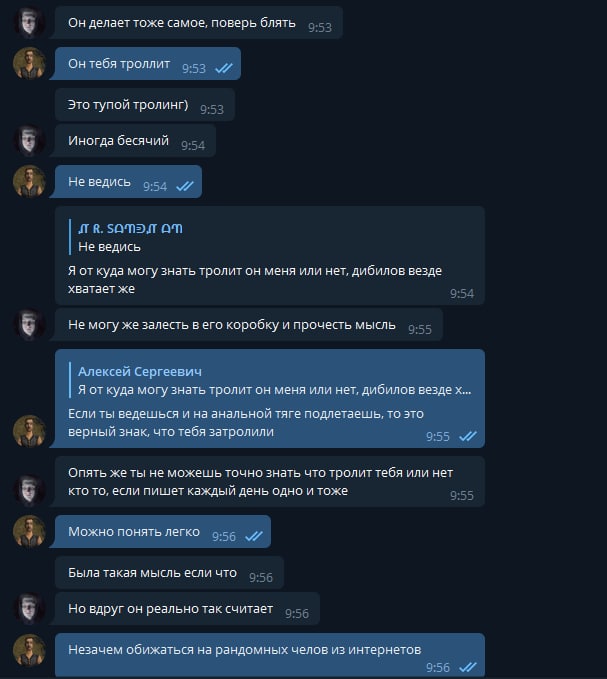The image size is (607, 679).
Task: Open sender avatar next to 'Он тебя троллит'
Action: click(x=29, y=63)
